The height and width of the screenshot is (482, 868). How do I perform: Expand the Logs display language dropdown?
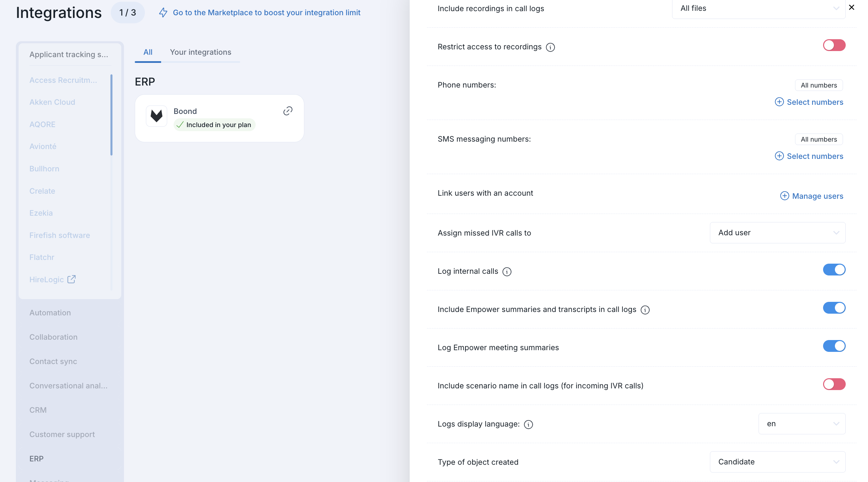pos(802,424)
